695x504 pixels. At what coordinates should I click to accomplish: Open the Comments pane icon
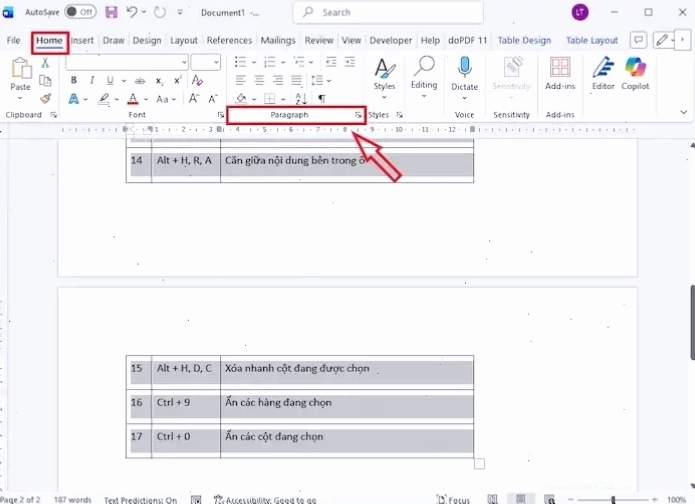638,40
